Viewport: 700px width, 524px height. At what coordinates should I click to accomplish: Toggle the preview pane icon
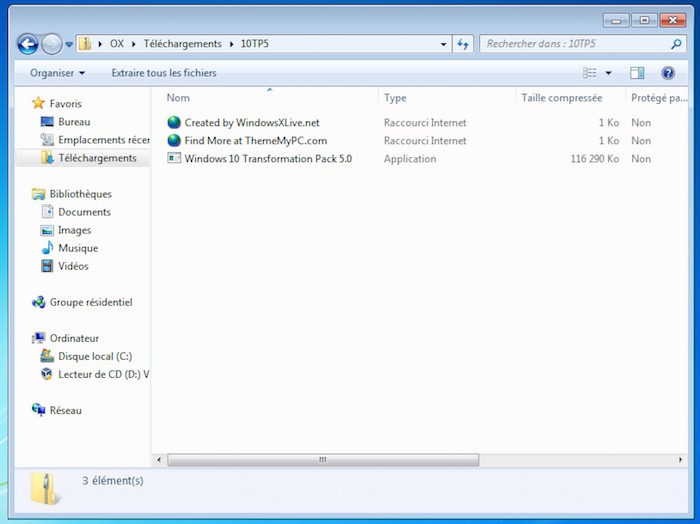[637, 73]
